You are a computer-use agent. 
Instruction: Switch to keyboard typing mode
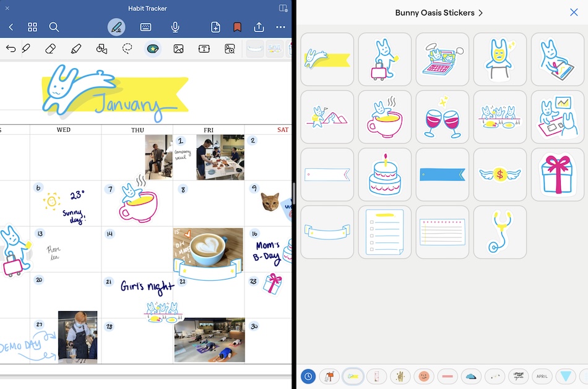146,27
